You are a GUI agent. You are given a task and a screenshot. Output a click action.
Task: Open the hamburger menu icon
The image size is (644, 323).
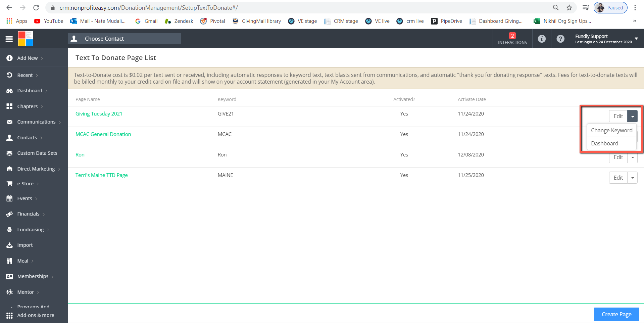point(9,39)
